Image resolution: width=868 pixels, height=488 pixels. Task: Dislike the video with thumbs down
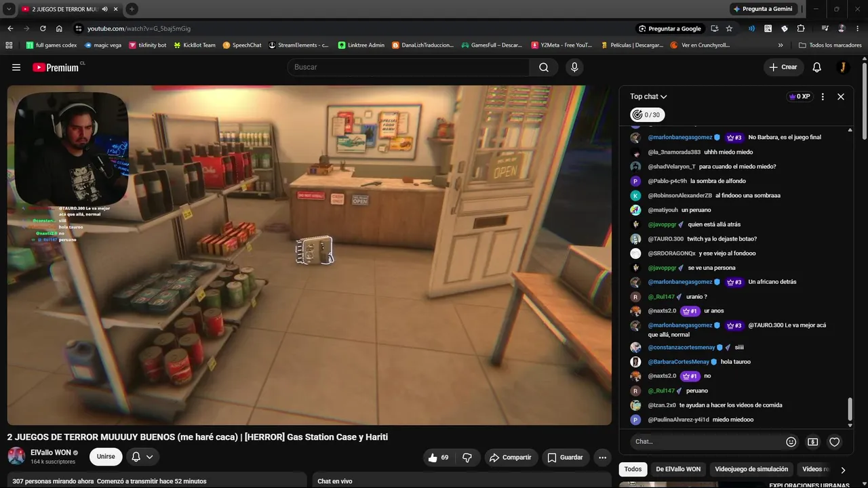click(x=467, y=457)
